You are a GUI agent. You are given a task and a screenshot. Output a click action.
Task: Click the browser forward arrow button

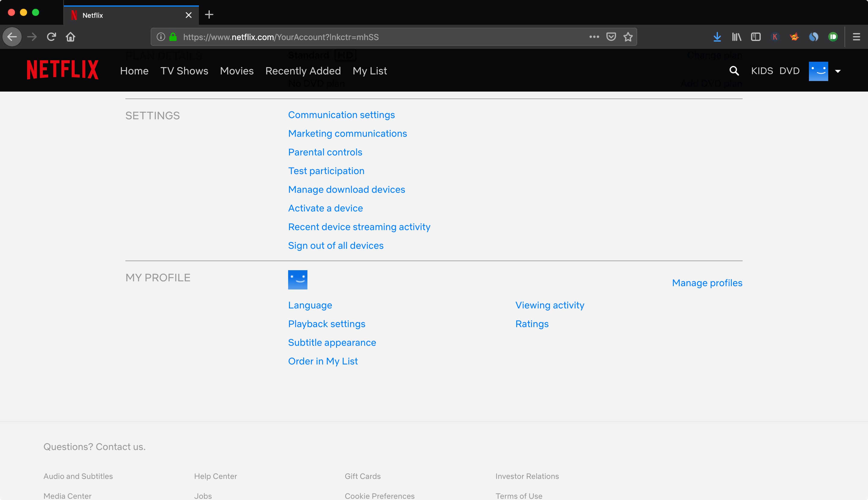tap(32, 37)
